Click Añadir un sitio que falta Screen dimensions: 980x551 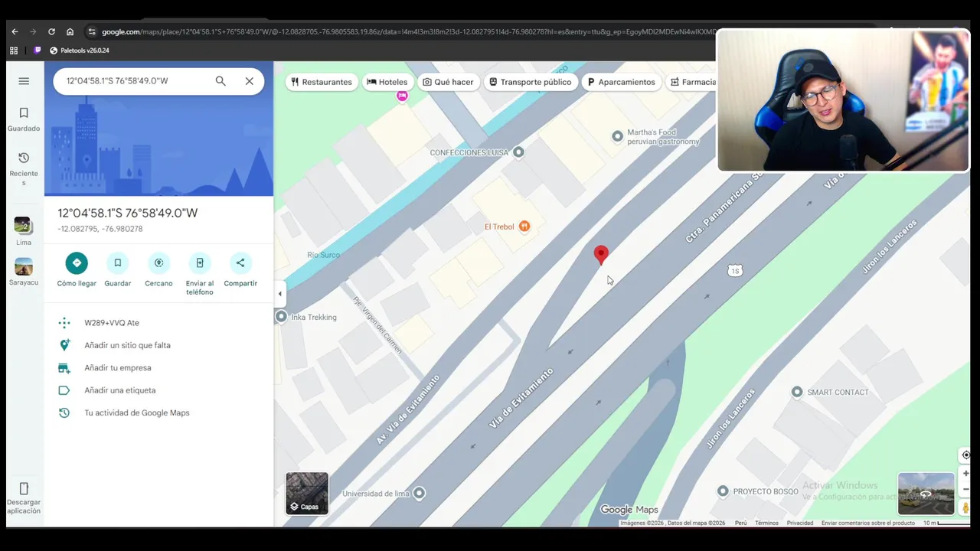[158, 345]
